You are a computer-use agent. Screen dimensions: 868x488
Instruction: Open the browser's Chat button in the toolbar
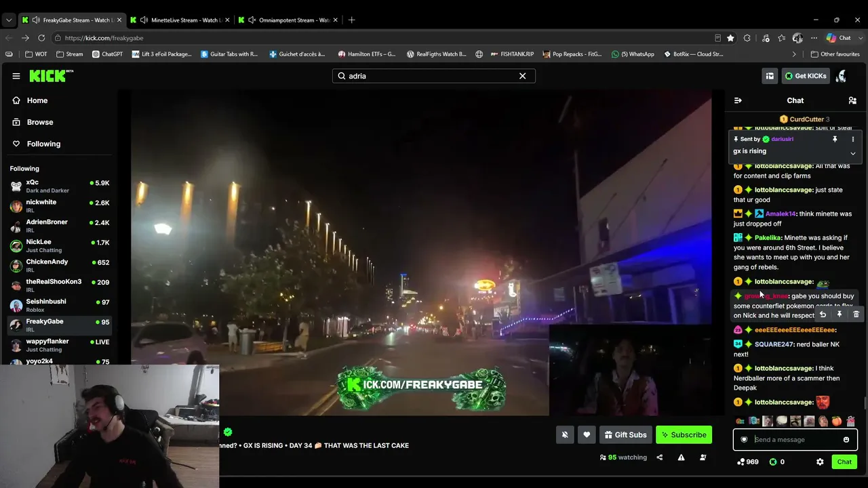[x=840, y=38]
